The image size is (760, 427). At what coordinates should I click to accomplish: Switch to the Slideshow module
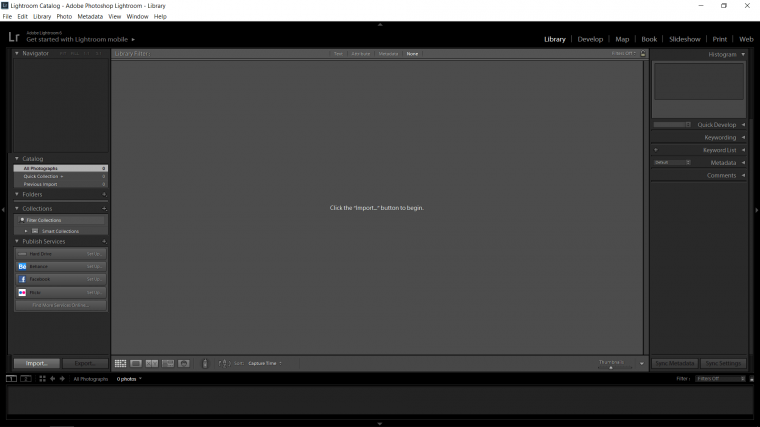[x=684, y=39]
